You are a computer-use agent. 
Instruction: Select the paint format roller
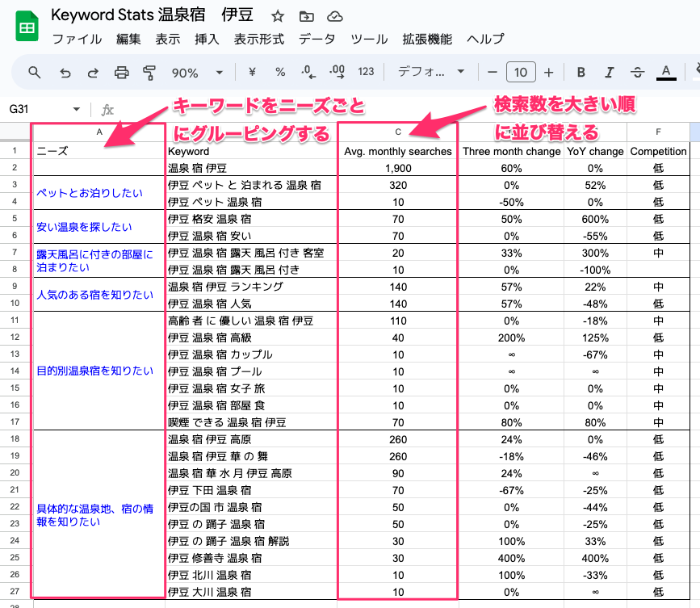coord(149,73)
